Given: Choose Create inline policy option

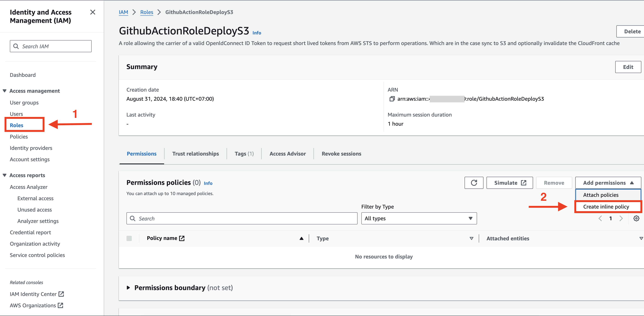Looking at the screenshot, I should (x=608, y=207).
